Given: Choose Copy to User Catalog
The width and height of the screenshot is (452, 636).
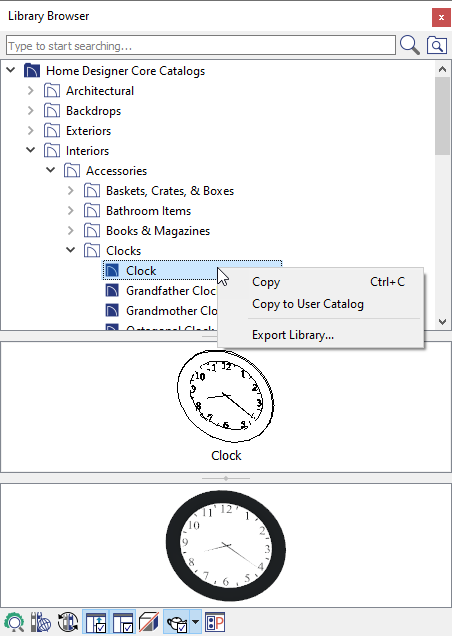Looking at the screenshot, I should (x=321, y=304).
